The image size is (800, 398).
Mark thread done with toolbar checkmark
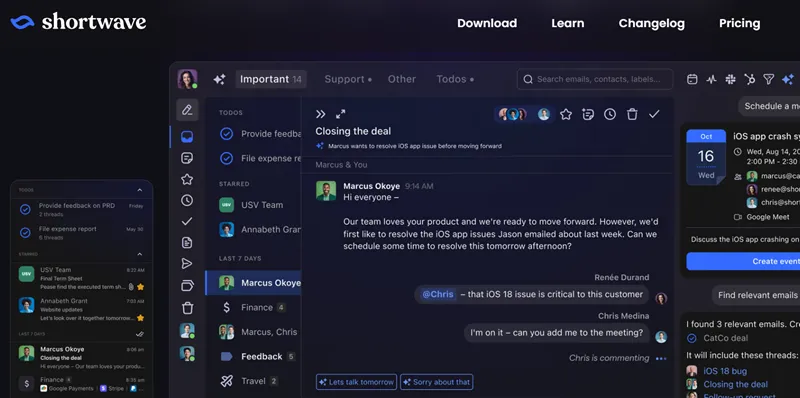click(x=654, y=114)
